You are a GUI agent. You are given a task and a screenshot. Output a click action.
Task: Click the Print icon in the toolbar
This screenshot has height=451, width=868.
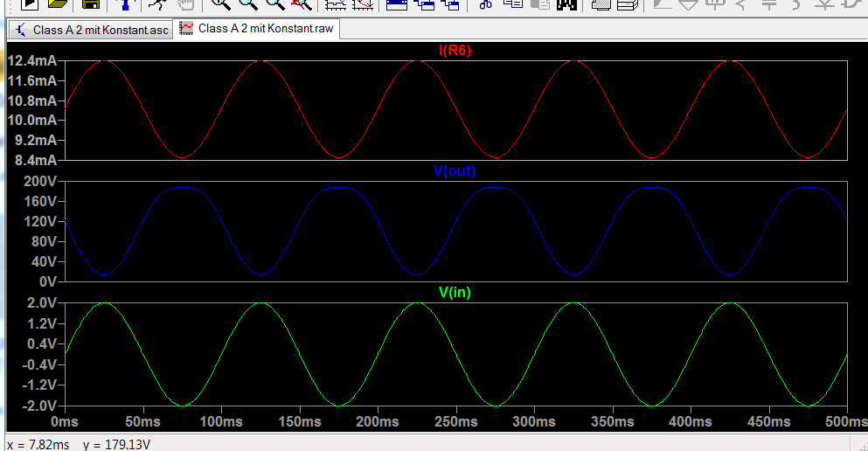click(x=601, y=4)
